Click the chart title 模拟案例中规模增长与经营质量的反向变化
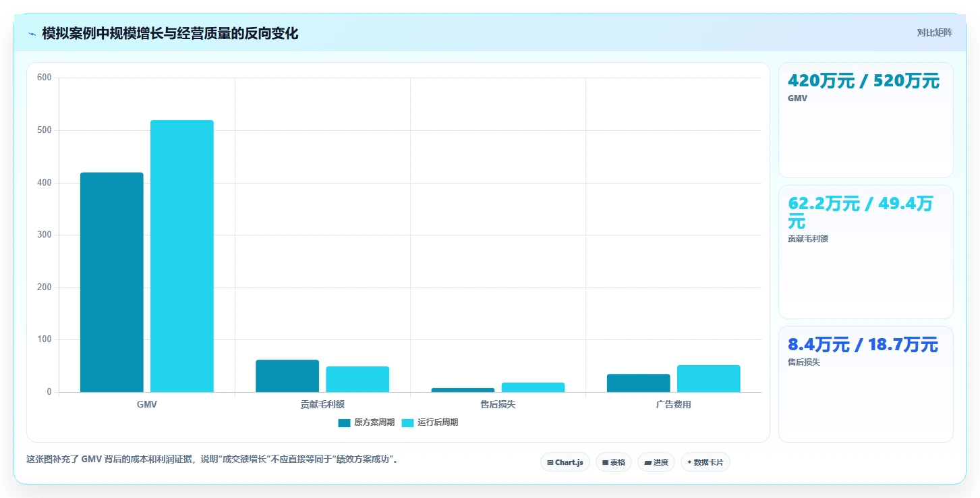 tap(170, 33)
